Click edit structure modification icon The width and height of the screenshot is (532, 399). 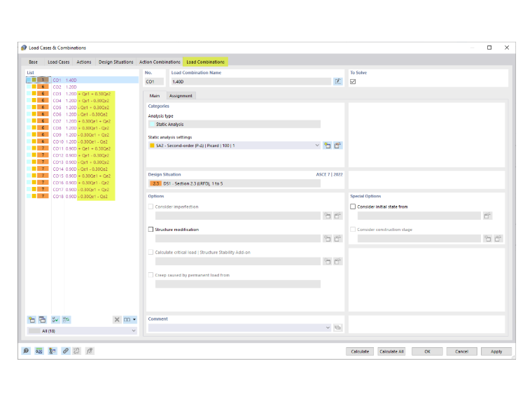point(337,239)
